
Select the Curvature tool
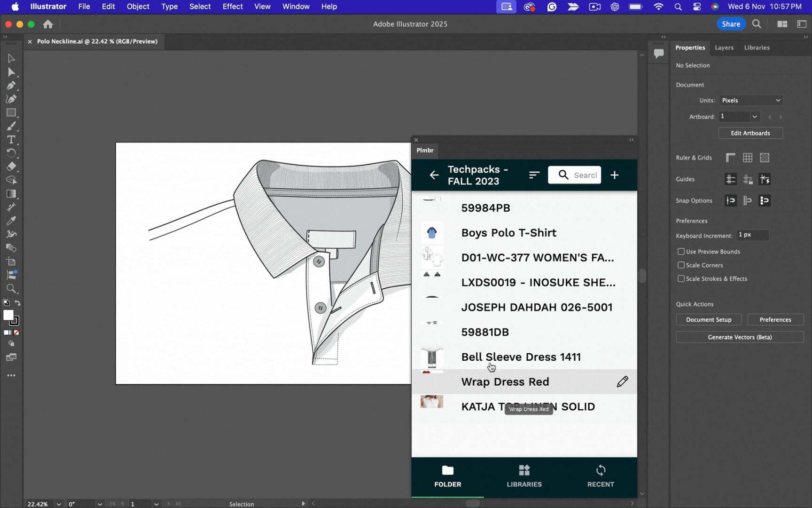click(11, 99)
